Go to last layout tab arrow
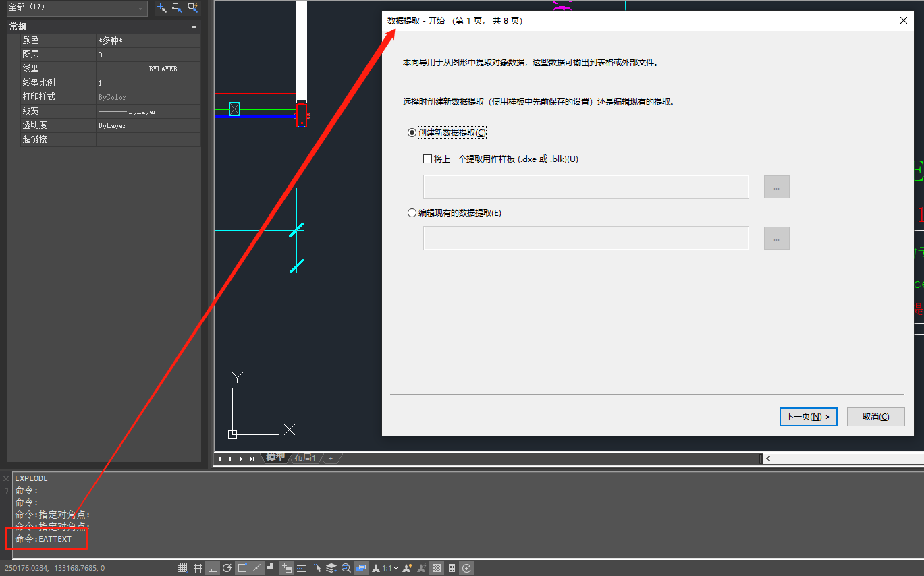The image size is (924, 576). click(252, 459)
